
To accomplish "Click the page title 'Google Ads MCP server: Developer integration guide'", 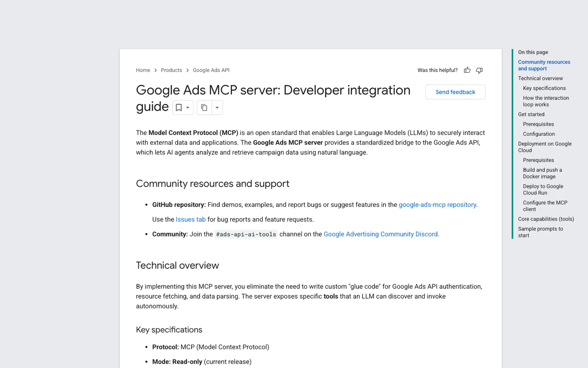I will coord(273,98).
